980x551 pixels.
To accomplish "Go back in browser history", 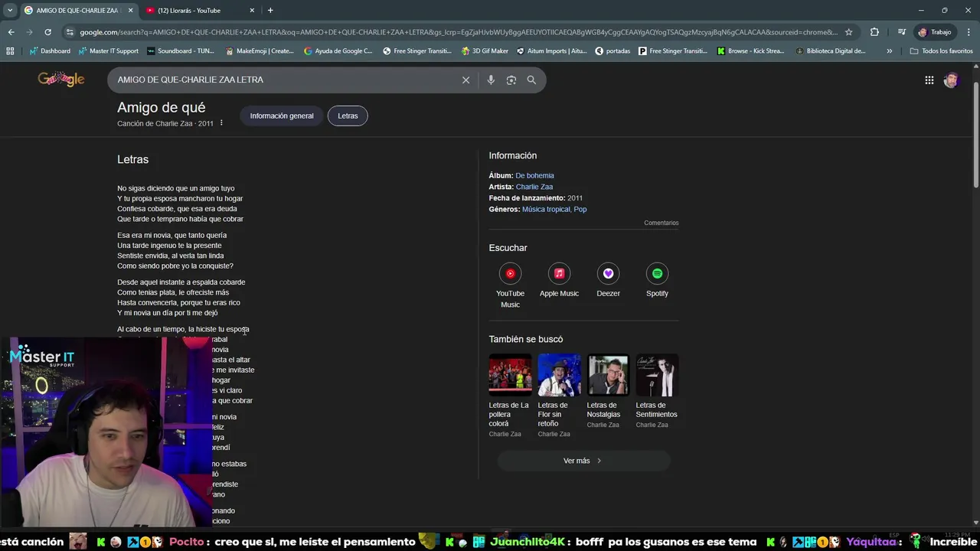I will pyautogui.click(x=11, y=32).
